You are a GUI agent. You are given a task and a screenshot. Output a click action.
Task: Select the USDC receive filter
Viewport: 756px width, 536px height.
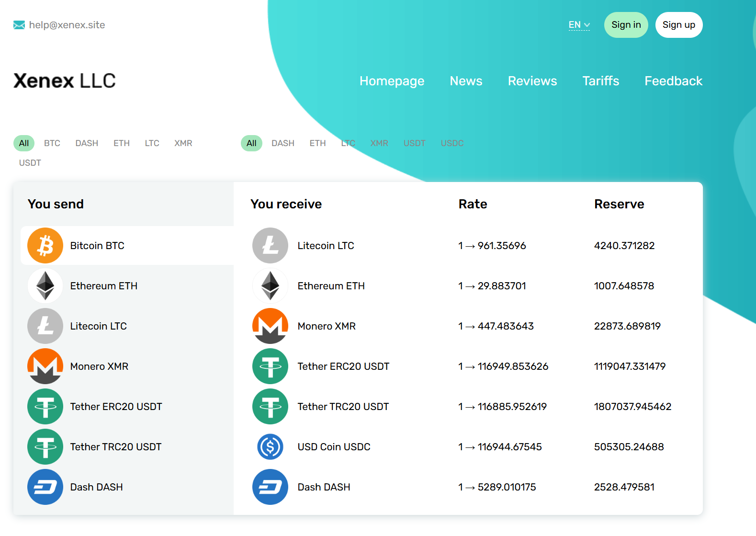point(452,143)
